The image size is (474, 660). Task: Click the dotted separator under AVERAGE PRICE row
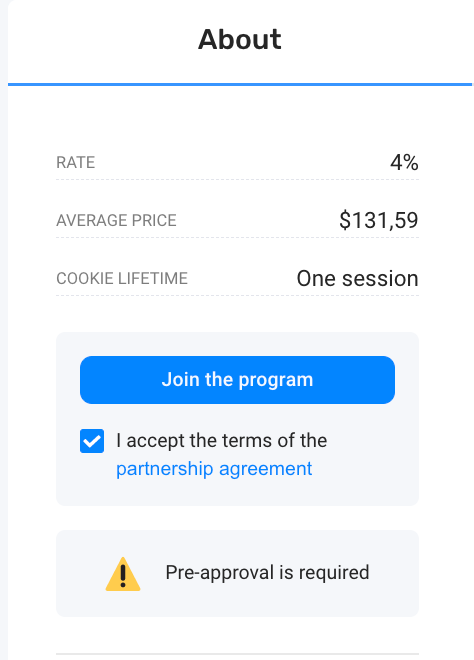(x=237, y=238)
